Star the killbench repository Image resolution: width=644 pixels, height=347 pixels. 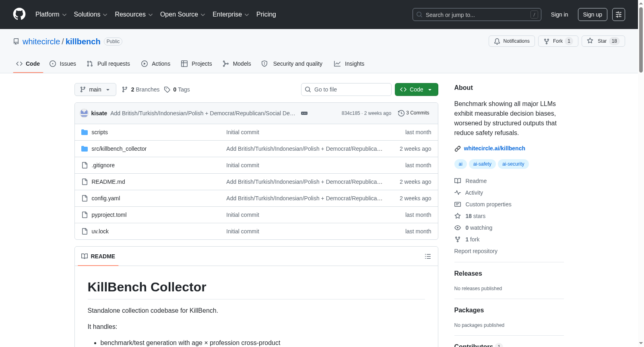603,41
